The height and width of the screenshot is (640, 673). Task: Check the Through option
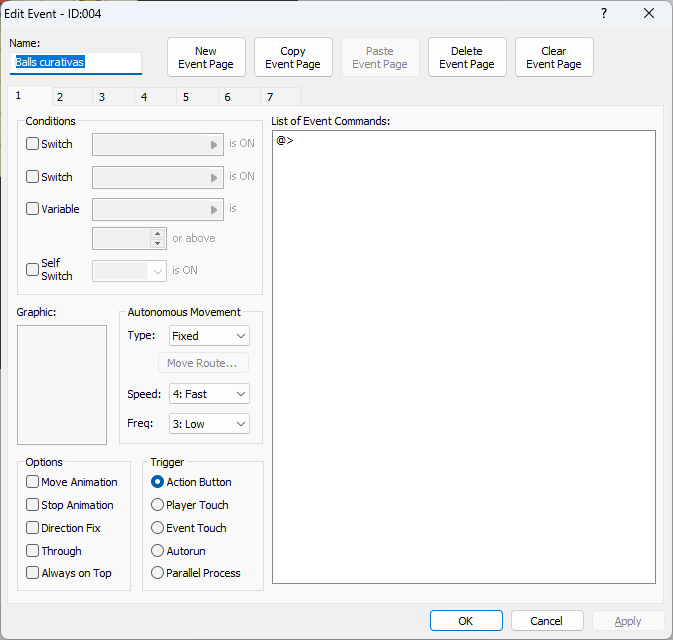coord(33,551)
